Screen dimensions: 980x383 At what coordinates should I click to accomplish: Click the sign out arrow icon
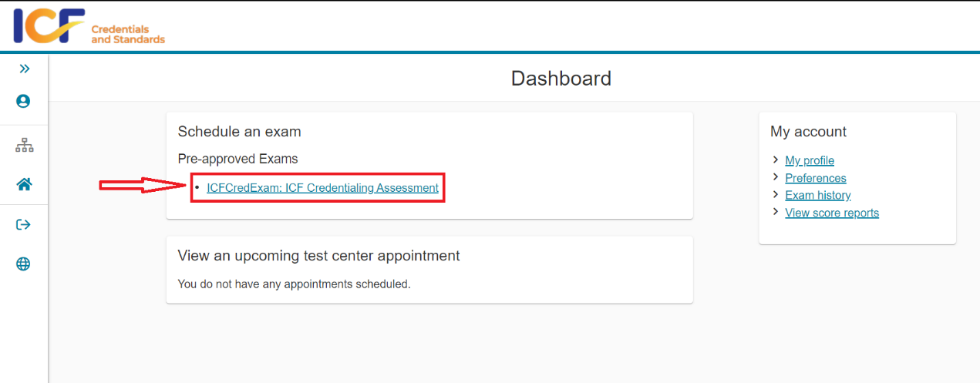(23, 225)
